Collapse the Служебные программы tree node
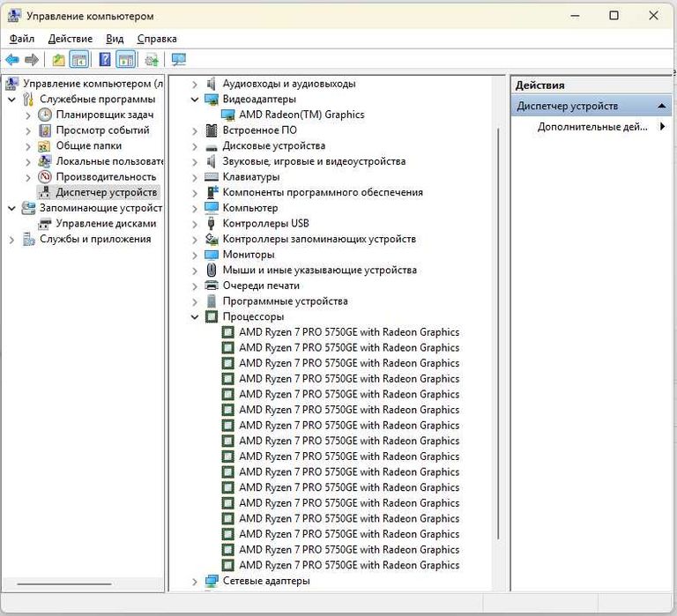The width and height of the screenshot is (677, 616). coord(12,100)
